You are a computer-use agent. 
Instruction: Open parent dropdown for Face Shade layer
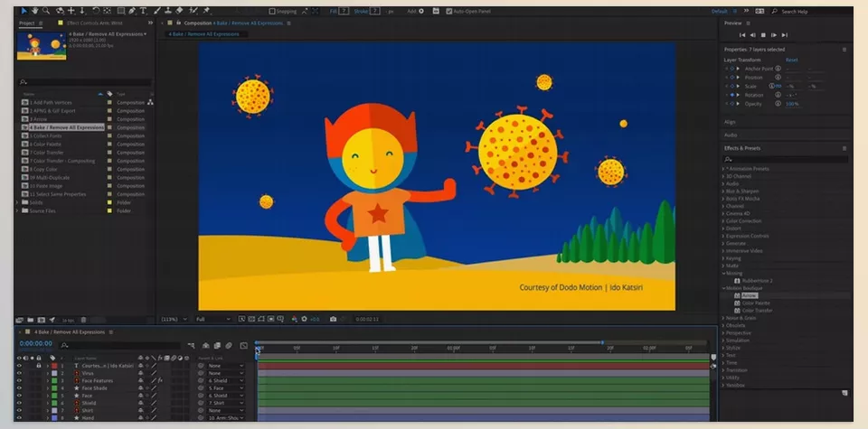[x=226, y=388]
